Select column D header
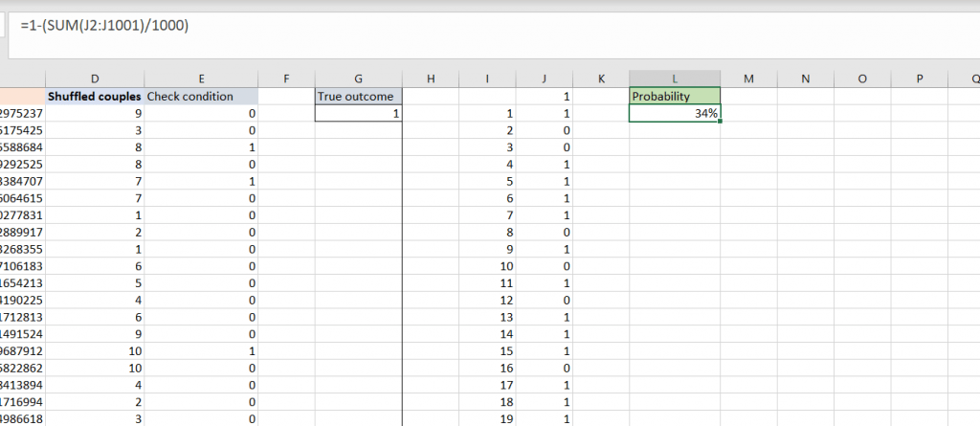Image resolution: width=980 pixels, height=426 pixels. click(x=94, y=78)
